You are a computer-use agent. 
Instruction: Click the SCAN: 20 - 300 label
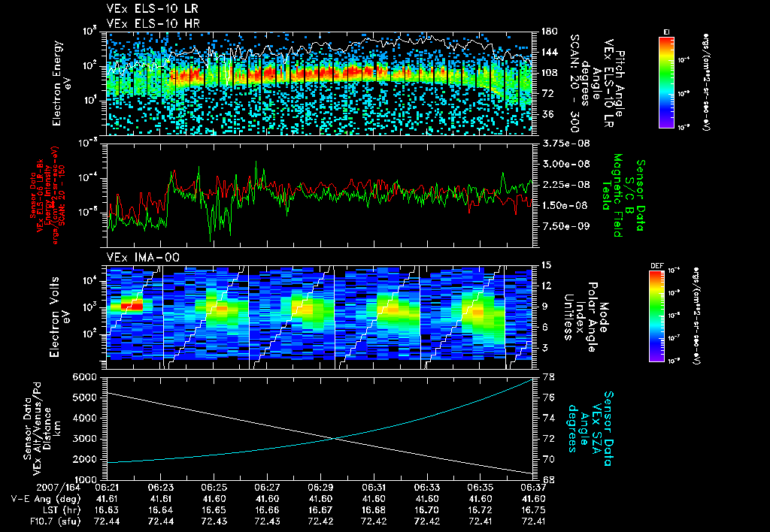coord(574,83)
